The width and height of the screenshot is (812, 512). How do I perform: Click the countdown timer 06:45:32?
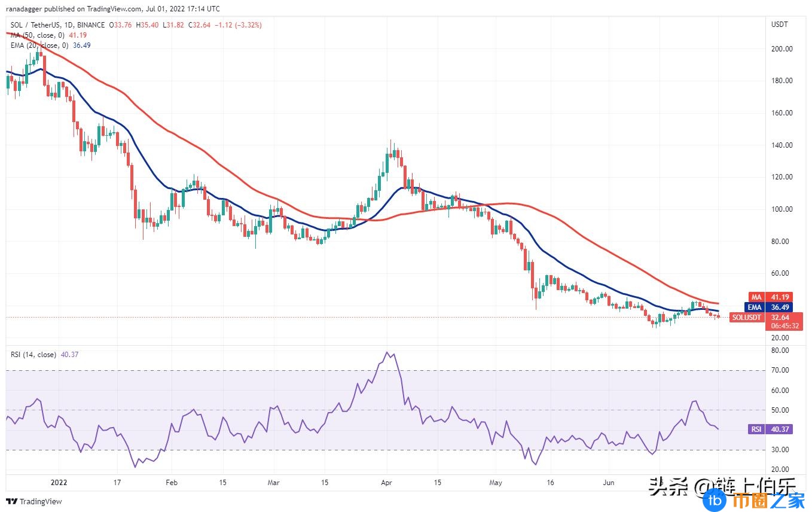coord(784,326)
